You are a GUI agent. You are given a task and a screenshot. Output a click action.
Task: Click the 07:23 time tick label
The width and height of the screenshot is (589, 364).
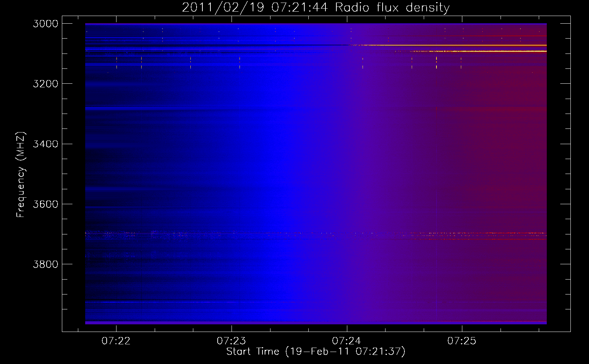[x=232, y=341]
